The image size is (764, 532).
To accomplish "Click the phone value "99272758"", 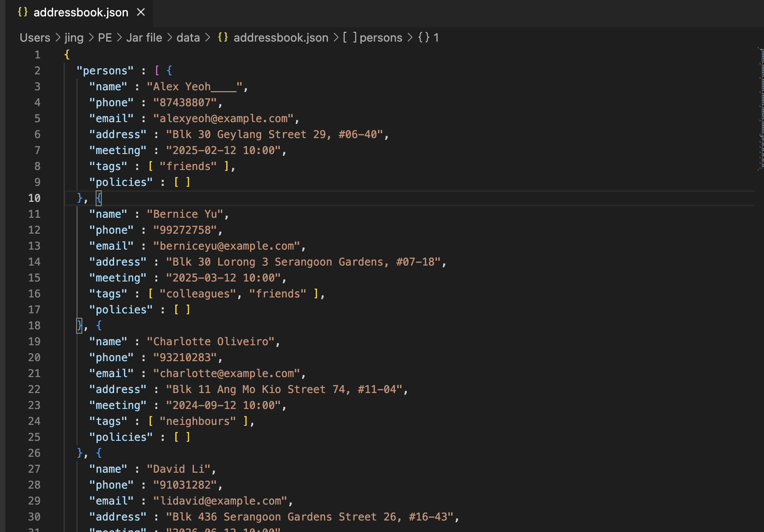I will [x=185, y=230].
